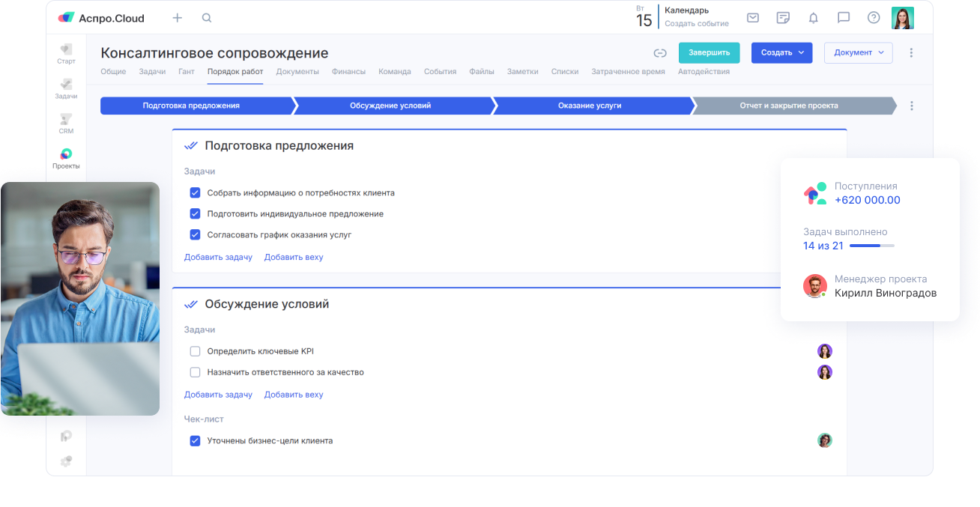The height and width of the screenshot is (507, 980).
Task: Open the "Финансы" tab
Action: point(348,72)
